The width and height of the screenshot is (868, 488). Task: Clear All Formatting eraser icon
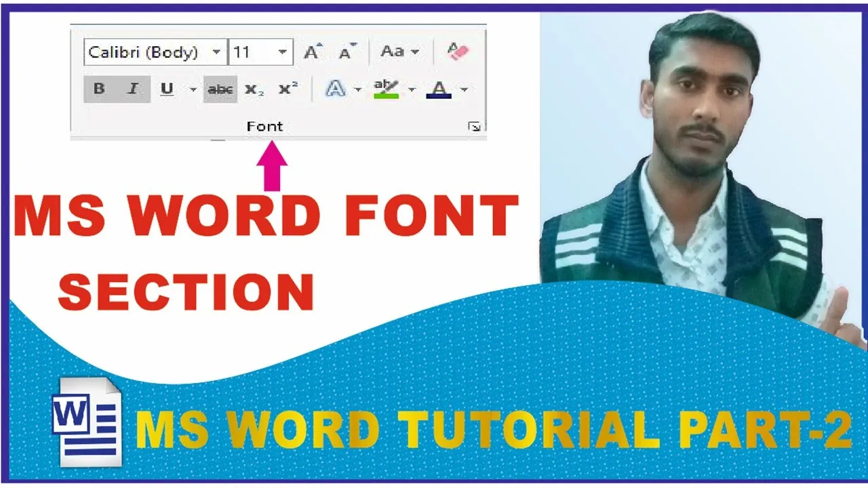(x=458, y=52)
